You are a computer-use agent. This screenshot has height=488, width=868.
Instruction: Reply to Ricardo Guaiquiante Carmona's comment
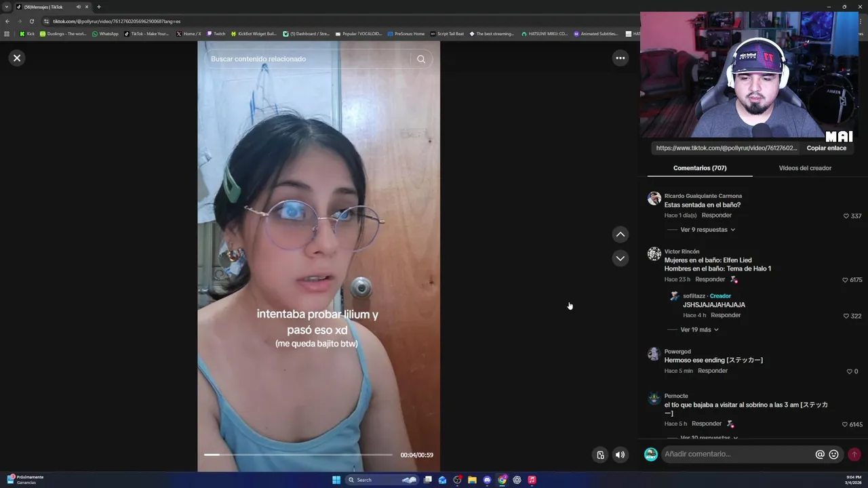pos(716,216)
